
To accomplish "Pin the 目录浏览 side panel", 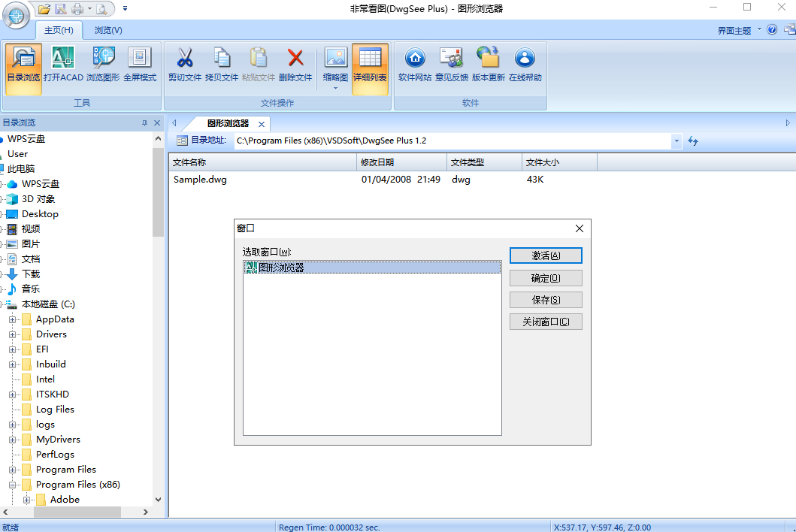I will point(144,122).
